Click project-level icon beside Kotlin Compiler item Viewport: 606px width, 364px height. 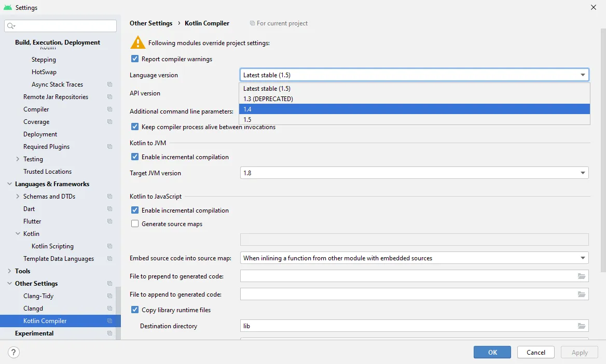click(x=109, y=321)
